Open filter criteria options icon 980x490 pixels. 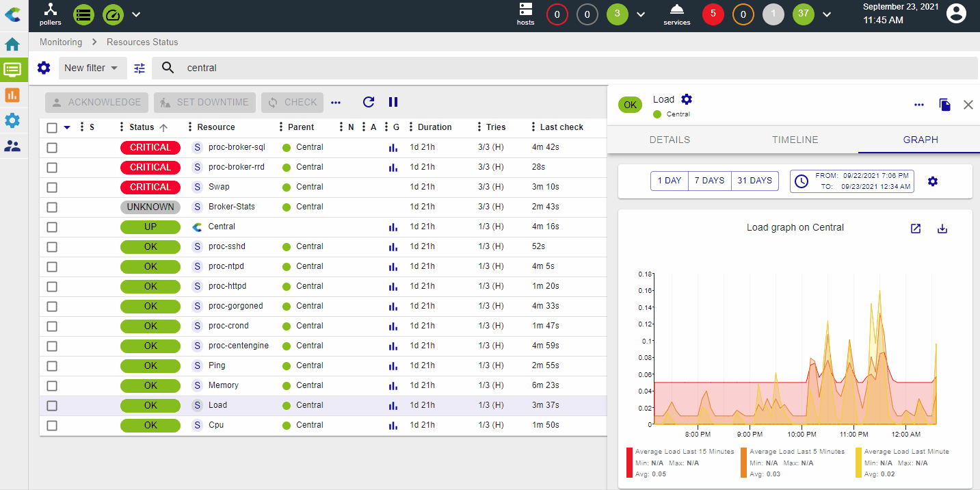pos(140,68)
